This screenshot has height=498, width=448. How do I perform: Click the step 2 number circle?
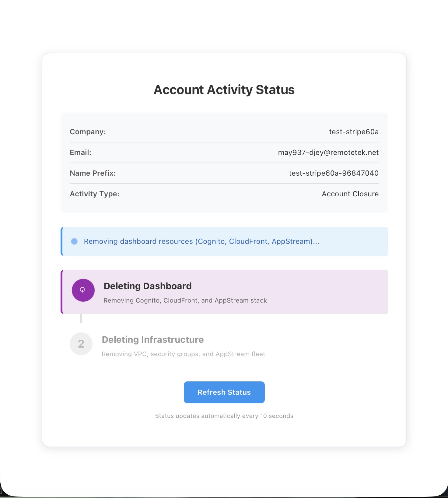pyautogui.click(x=81, y=344)
